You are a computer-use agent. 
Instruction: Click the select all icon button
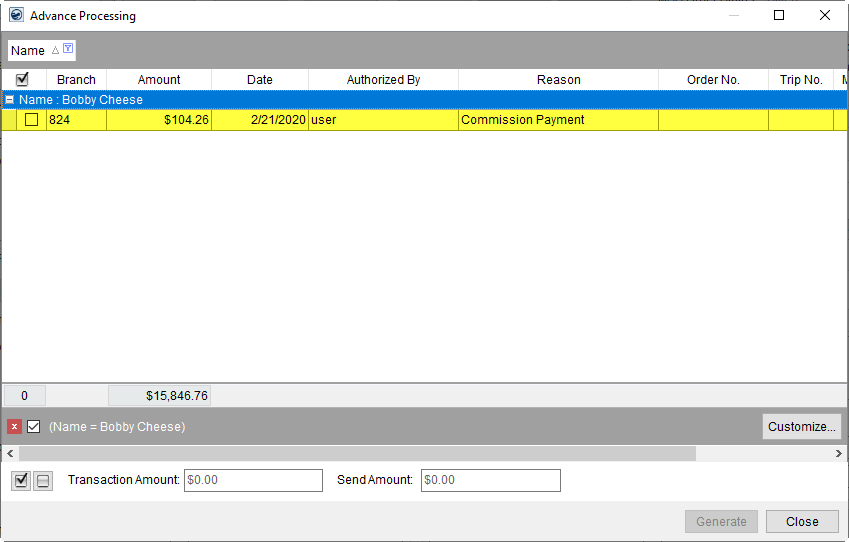coord(21,481)
